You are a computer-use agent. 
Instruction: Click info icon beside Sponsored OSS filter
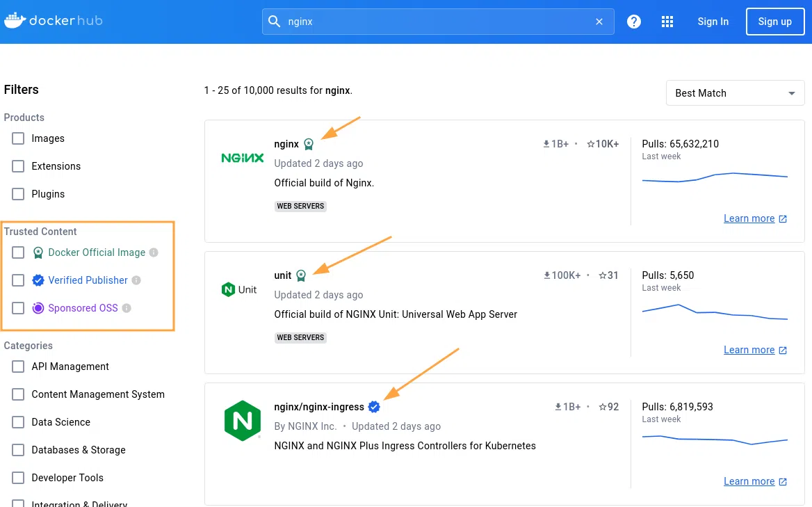coord(127,308)
